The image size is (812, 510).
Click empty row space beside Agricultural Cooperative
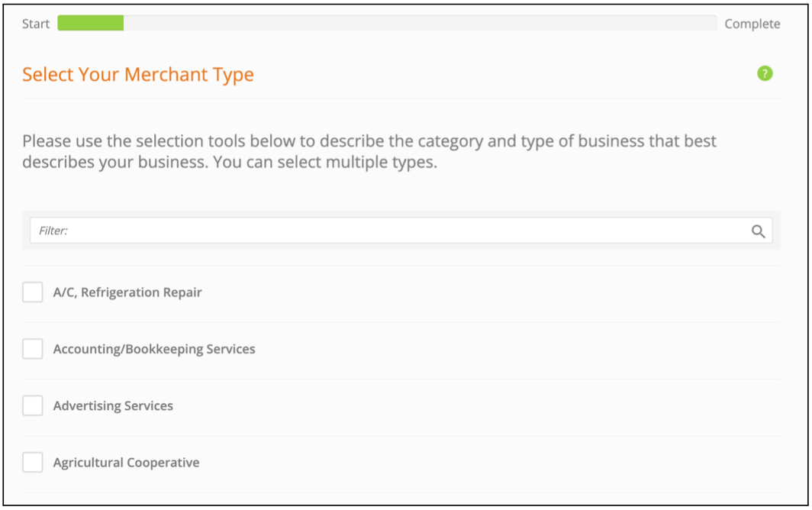(x=489, y=463)
